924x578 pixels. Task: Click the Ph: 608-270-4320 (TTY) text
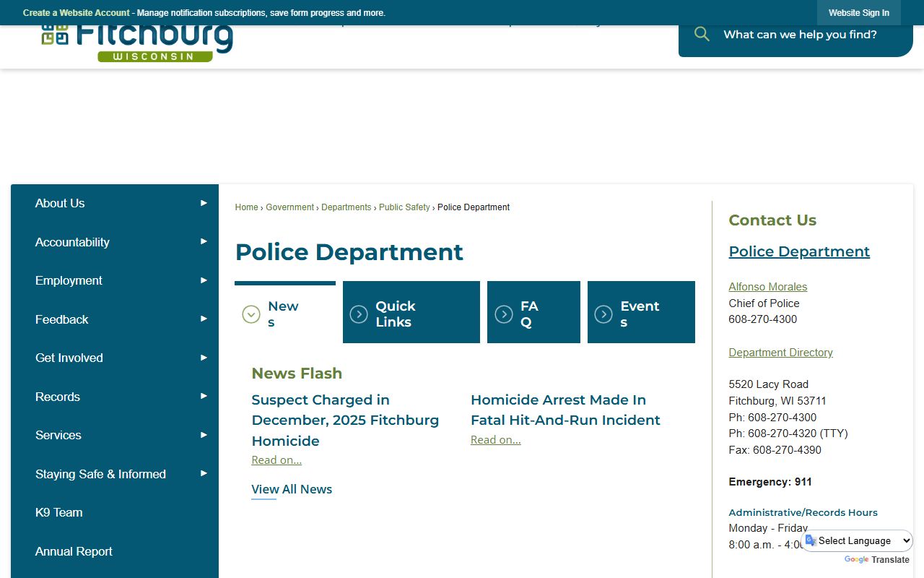point(788,433)
